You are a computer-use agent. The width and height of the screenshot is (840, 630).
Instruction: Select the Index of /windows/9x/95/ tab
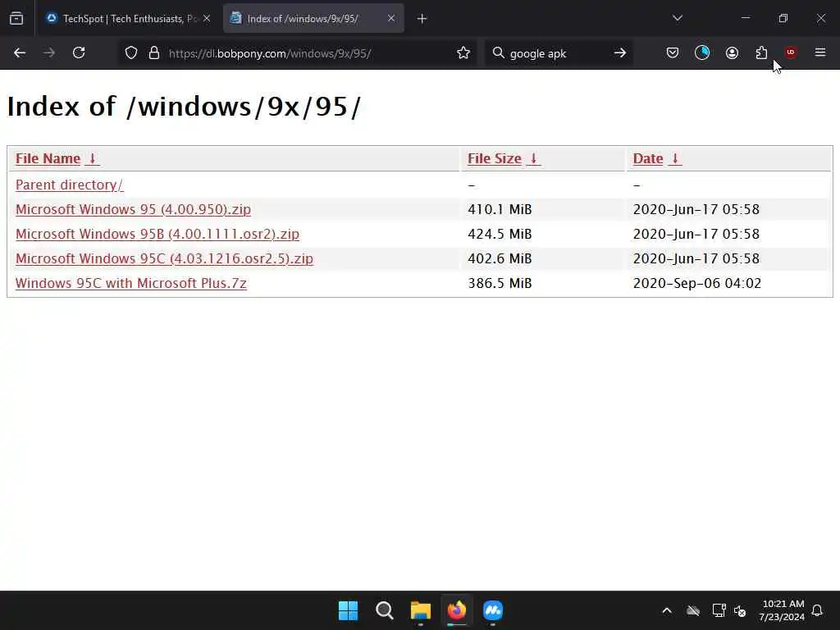(x=313, y=19)
